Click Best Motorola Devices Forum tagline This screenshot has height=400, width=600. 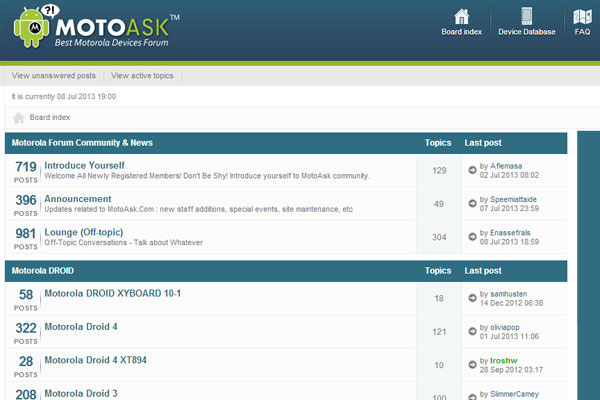coord(111,42)
